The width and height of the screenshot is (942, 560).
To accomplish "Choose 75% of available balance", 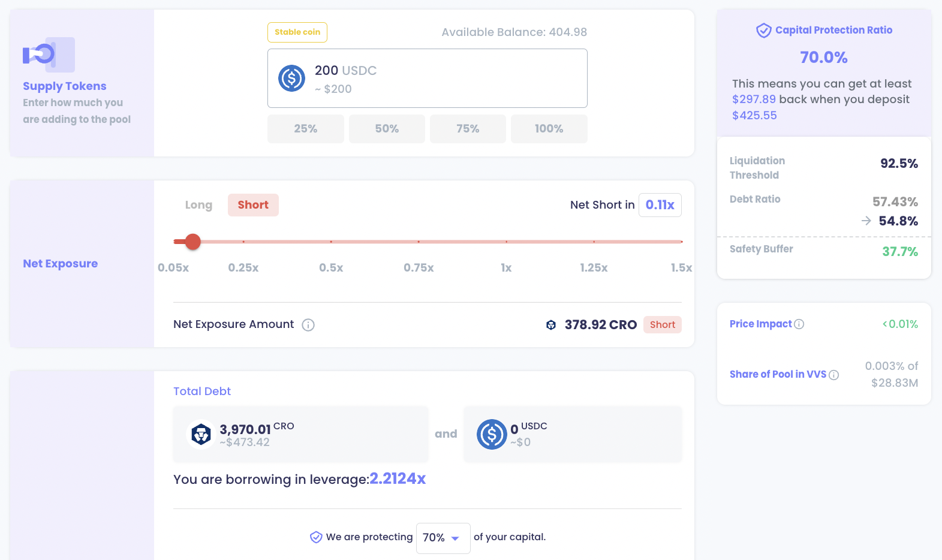I will [x=468, y=129].
